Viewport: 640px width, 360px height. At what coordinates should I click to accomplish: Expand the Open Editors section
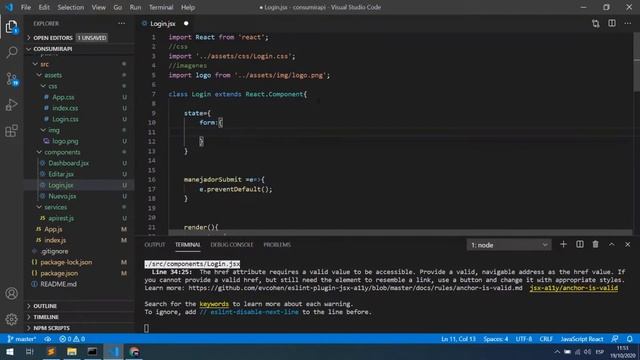(80, 38)
